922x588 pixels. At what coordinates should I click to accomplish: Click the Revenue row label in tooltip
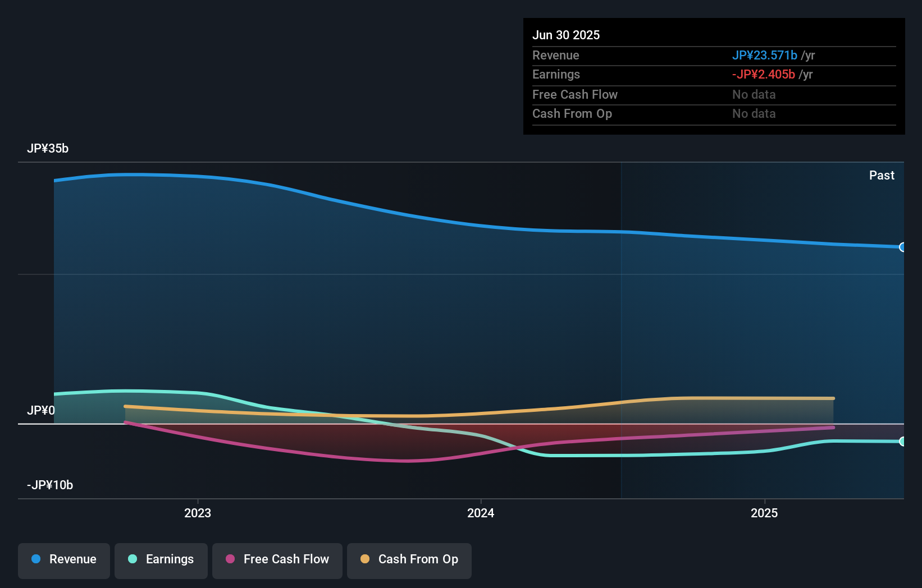pos(556,55)
